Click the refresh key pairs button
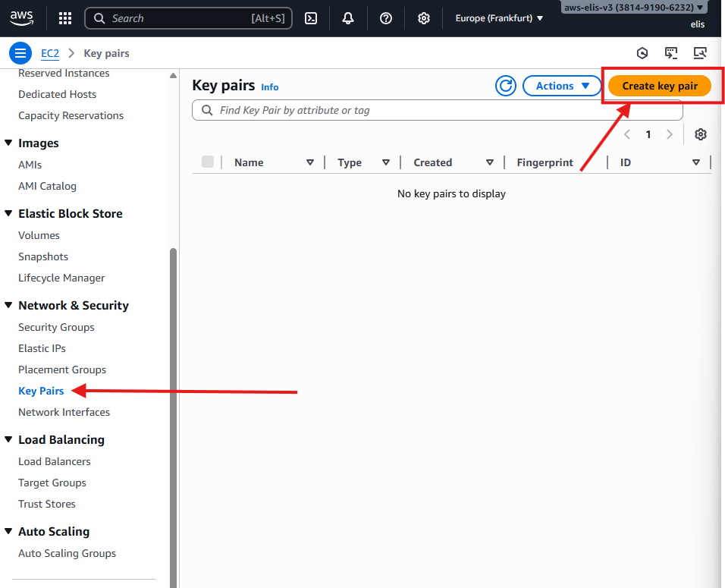The image size is (725, 588). [x=506, y=86]
